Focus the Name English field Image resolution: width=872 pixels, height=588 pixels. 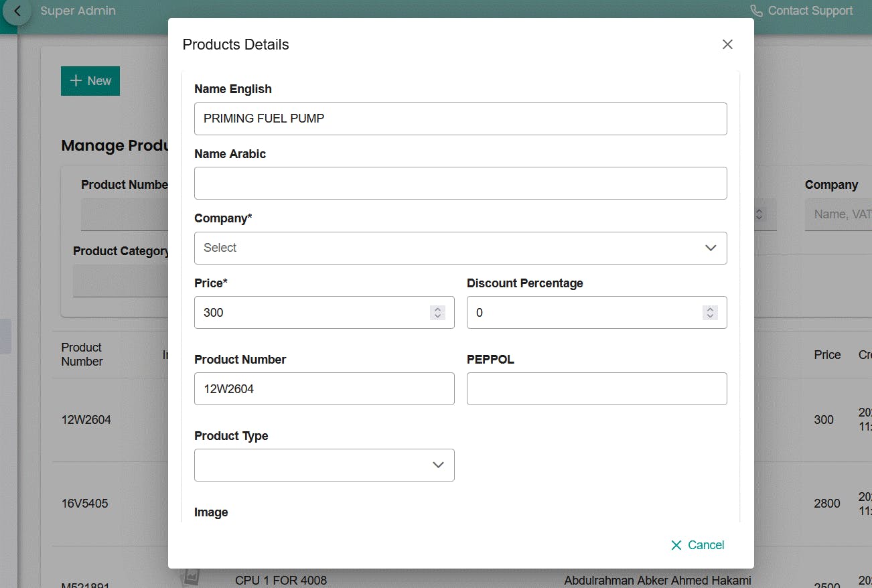coord(460,119)
